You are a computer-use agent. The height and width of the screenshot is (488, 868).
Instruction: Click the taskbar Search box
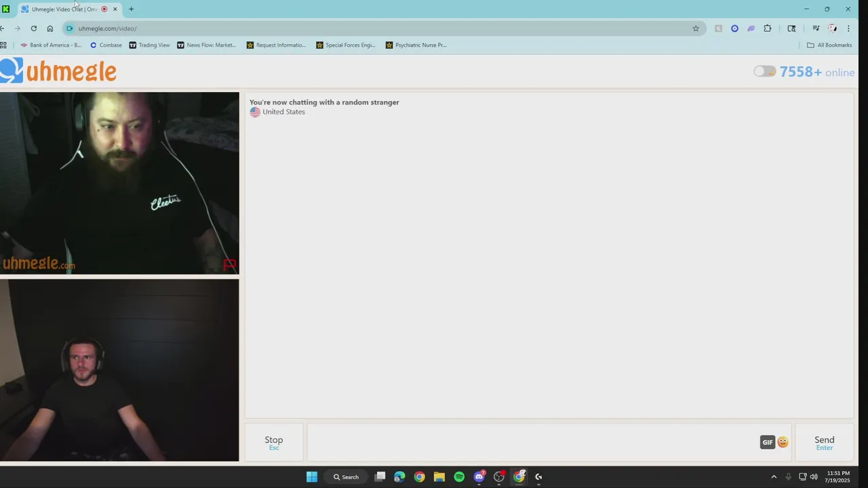tap(346, 477)
